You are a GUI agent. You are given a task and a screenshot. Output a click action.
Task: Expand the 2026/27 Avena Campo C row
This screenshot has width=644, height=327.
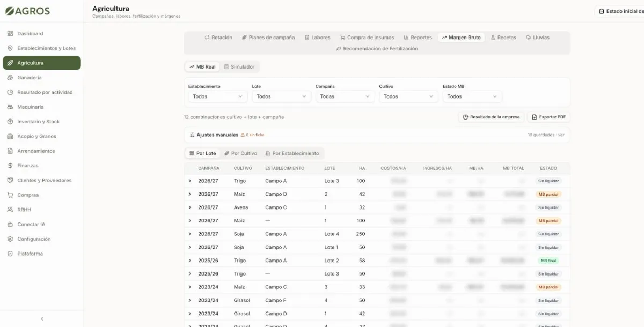pyautogui.click(x=189, y=207)
